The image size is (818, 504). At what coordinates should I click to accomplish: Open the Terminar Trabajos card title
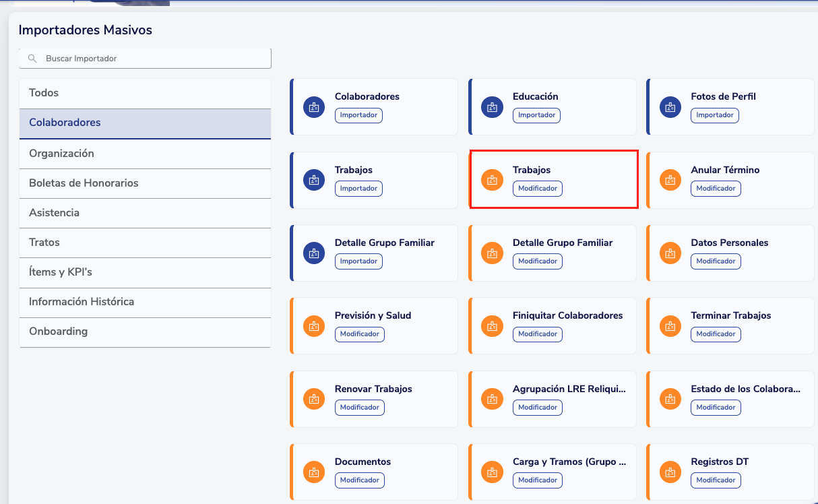[x=730, y=315]
